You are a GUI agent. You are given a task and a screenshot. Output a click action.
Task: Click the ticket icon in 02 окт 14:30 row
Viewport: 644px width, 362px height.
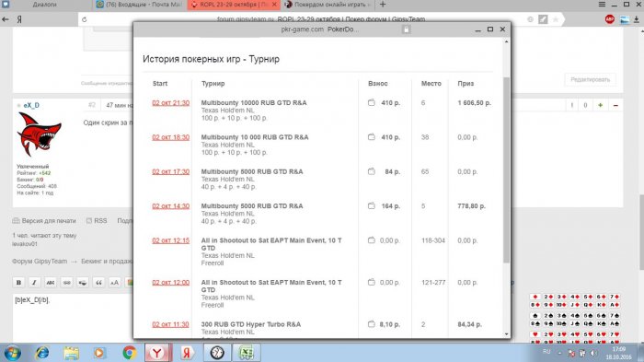372,205
